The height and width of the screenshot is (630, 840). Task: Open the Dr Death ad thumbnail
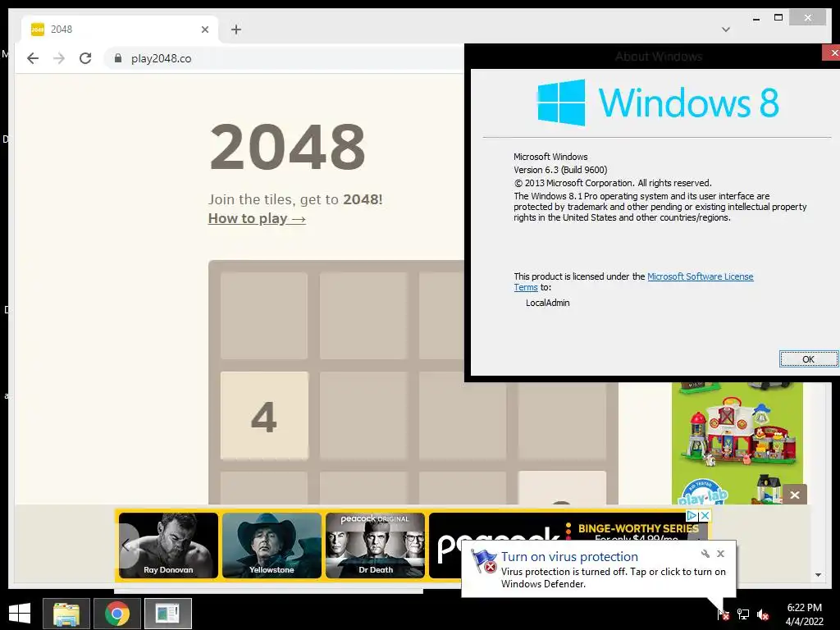pyautogui.click(x=375, y=546)
